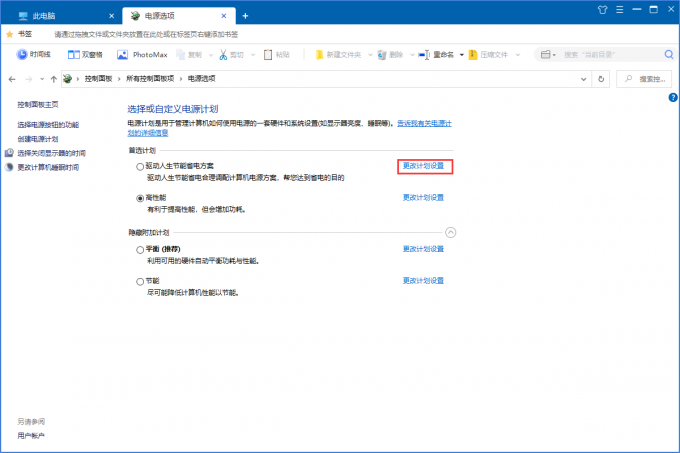Viewport: 680px width, 453px height.
Task: Click the 压缩文件 compress toolbar icon
Action: pos(473,55)
